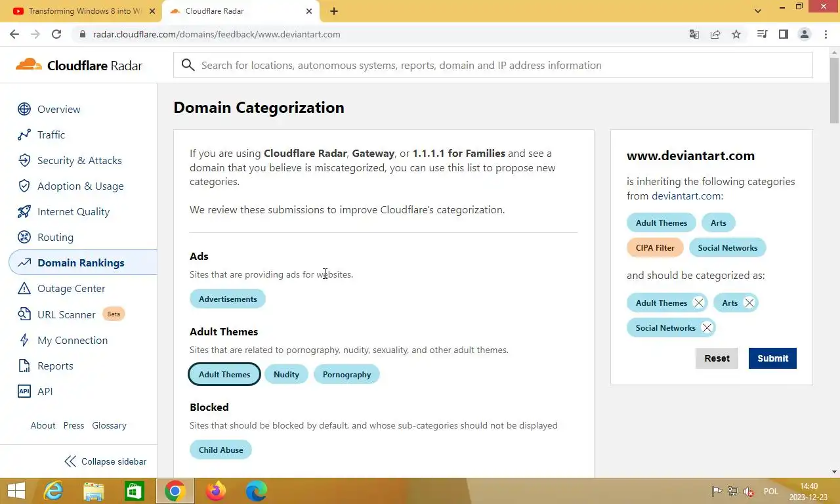This screenshot has height=504, width=840.
Task: Click the Reports document icon
Action: coord(24,366)
